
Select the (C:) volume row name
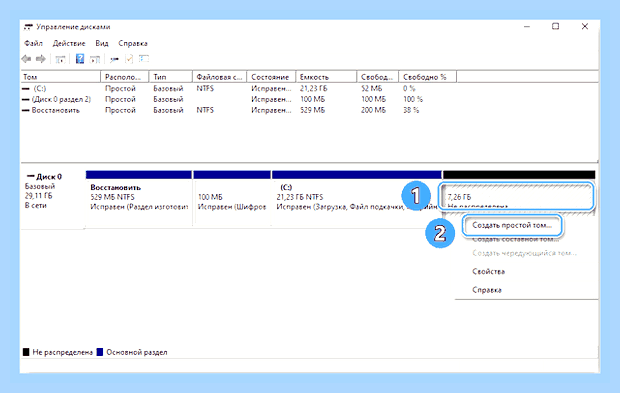coord(40,89)
